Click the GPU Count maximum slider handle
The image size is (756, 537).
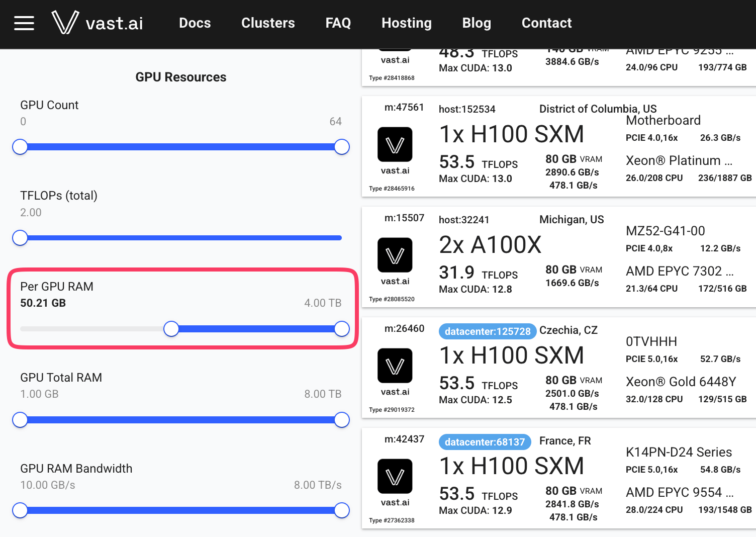coord(342,147)
